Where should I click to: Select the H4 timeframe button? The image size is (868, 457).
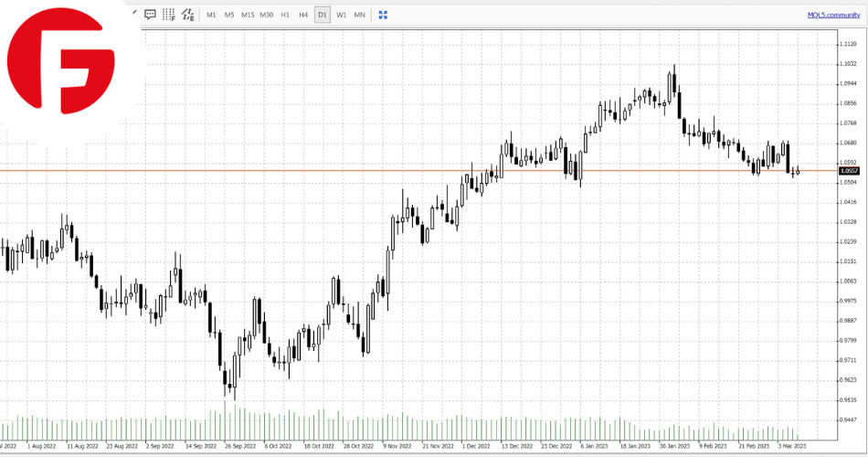[303, 15]
